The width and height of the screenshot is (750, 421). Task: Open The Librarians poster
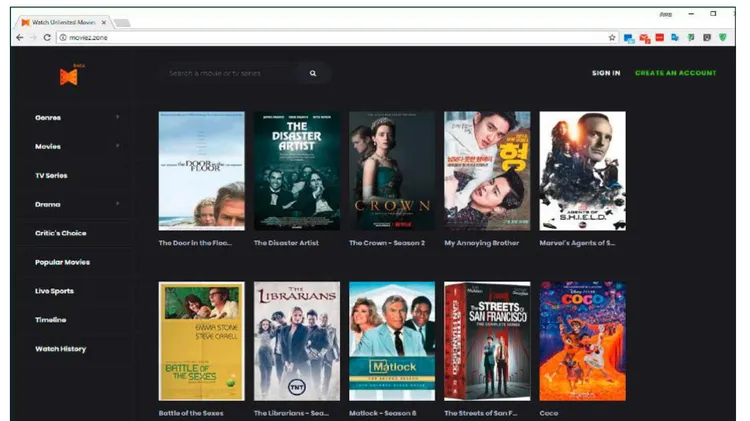click(x=297, y=341)
